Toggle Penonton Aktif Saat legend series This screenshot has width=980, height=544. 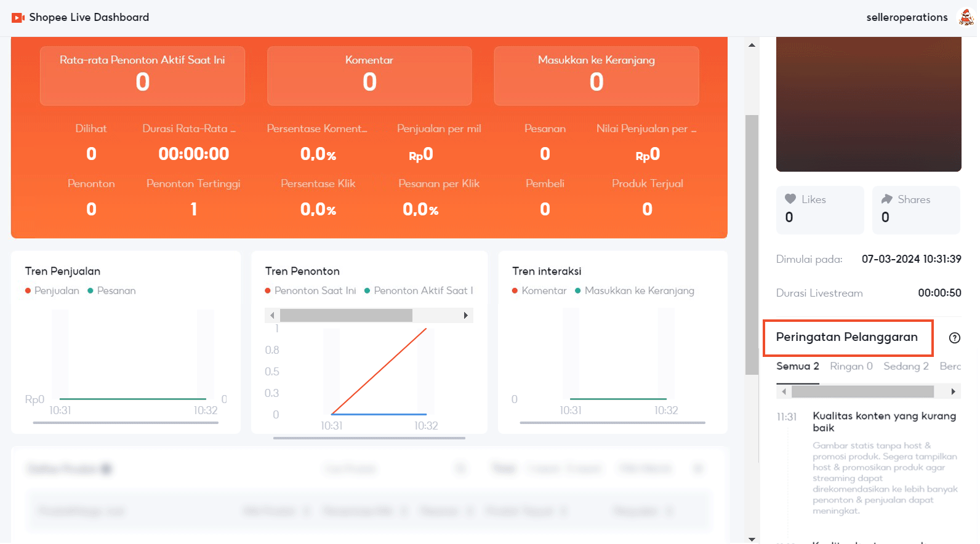pyautogui.click(x=419, y=290)
